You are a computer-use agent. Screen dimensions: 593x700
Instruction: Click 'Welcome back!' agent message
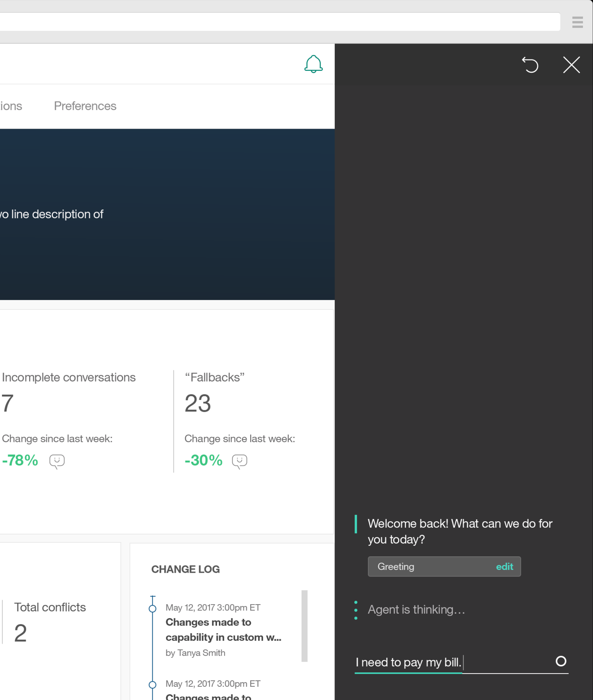click(460, 531)
